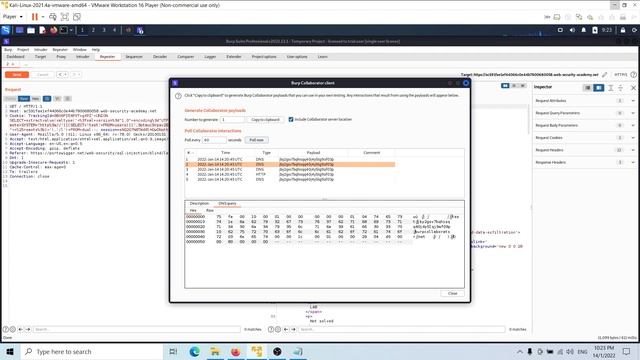Open the Window menu
This screenshot has width=640, height=360.
pos(80,49)
